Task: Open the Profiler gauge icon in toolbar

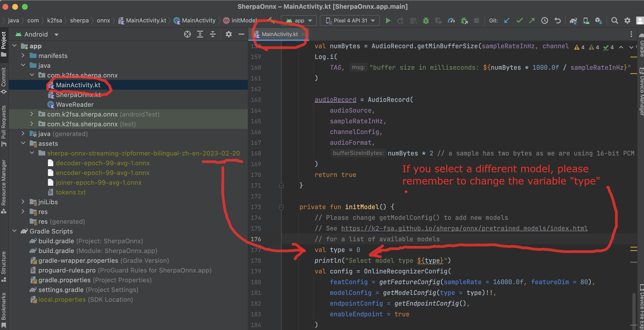Action: click(451, 20)
